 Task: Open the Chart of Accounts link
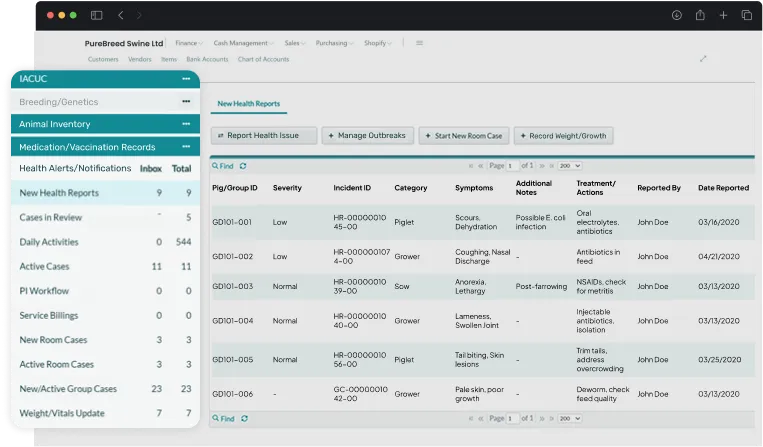click(262, 59)
